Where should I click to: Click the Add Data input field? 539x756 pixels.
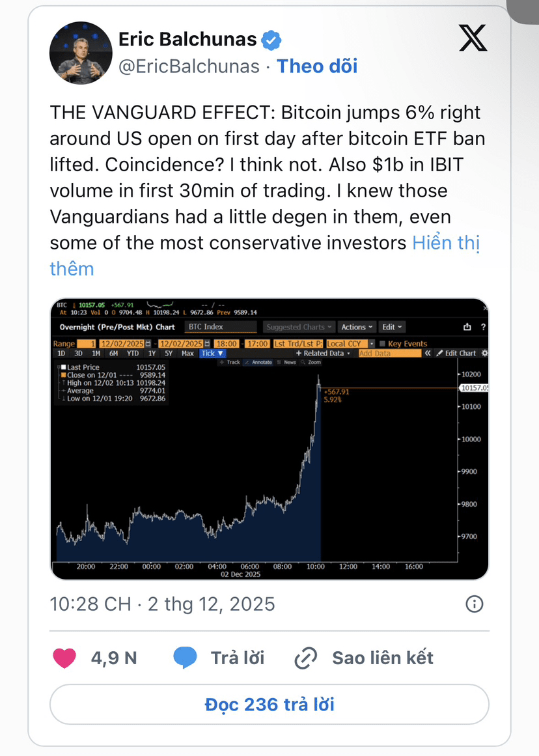[389, 353]
